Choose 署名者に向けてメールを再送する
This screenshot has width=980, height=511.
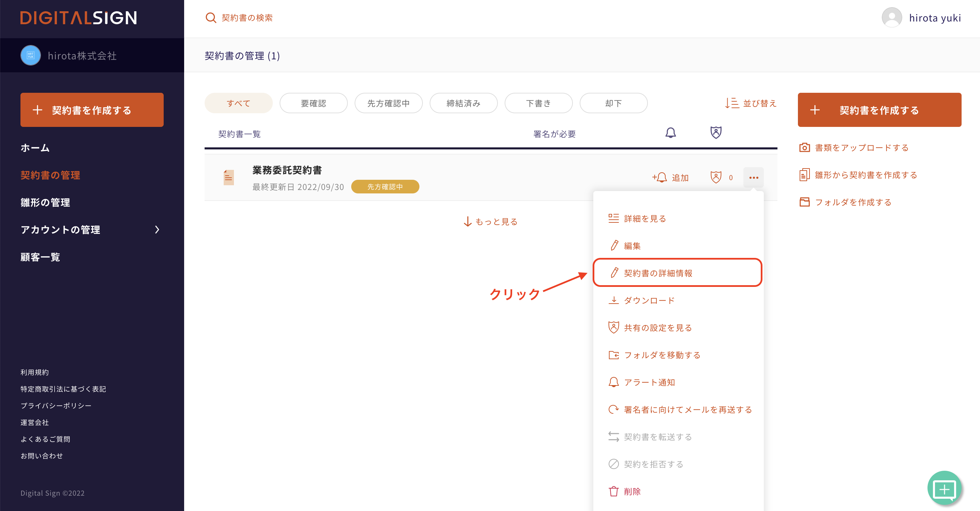point(678,409)
